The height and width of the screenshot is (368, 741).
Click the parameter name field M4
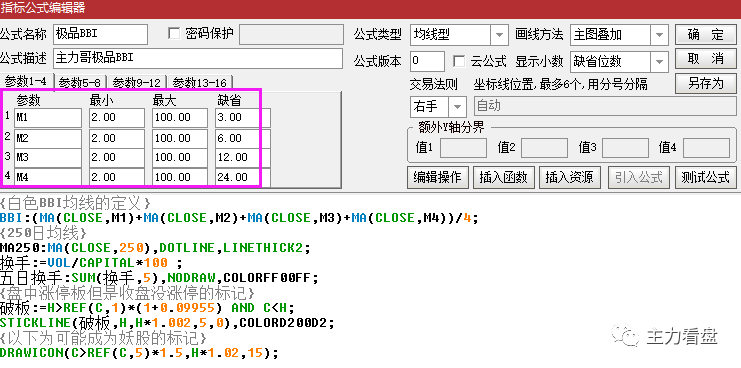[48, 177]
